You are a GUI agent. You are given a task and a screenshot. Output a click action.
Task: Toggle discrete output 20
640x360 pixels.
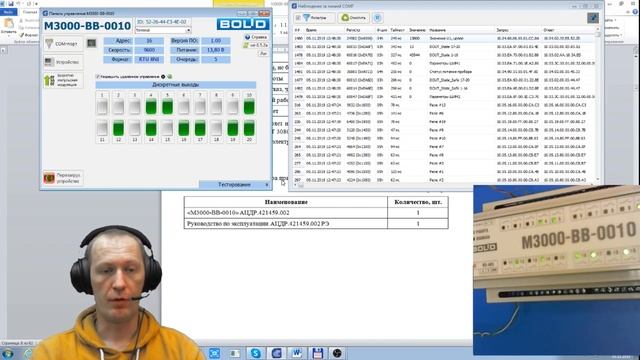tap(249, 128)
